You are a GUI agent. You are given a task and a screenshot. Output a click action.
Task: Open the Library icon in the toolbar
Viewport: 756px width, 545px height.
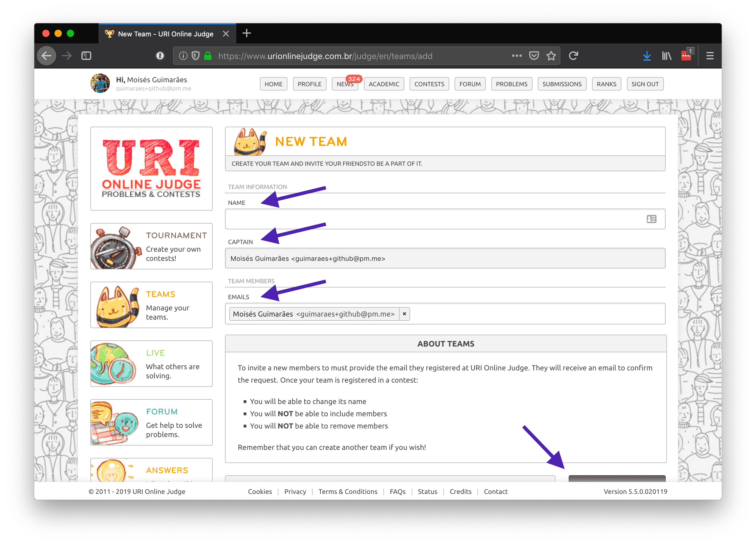click(x=666, y=56)
